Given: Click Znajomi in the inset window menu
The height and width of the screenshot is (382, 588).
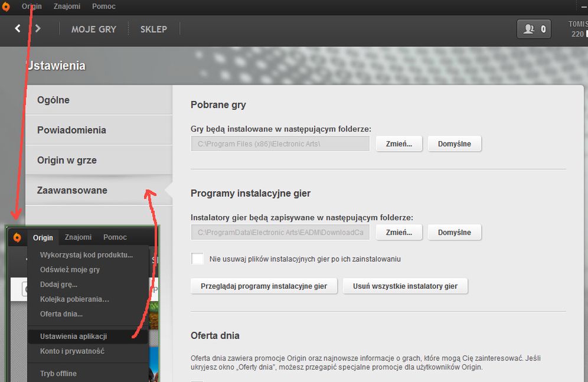Looking at the screenshot, I should [78, 237].
